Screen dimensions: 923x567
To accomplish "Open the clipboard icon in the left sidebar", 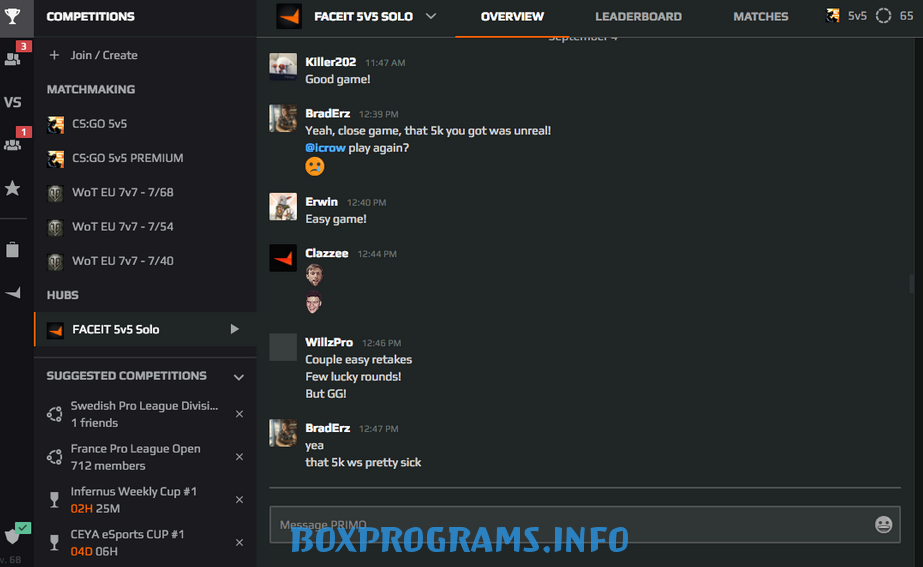I will tap(13, 250).
